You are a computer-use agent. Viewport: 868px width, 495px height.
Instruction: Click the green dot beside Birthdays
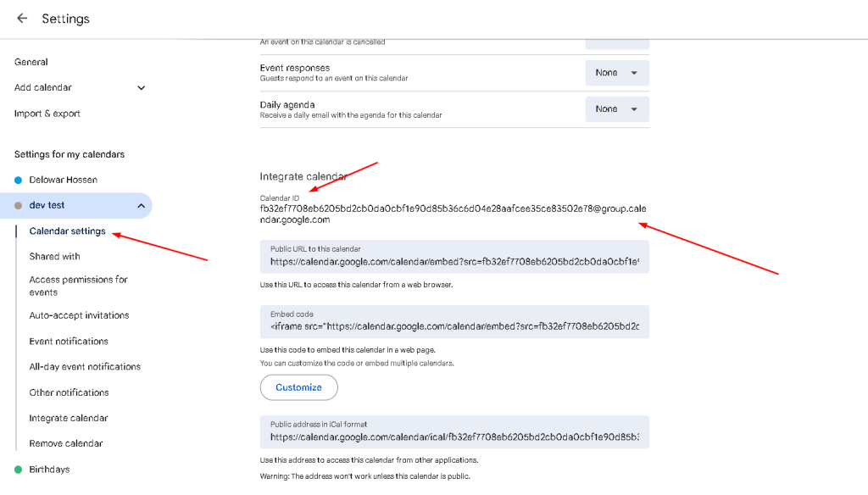click(x=18, y=470)
